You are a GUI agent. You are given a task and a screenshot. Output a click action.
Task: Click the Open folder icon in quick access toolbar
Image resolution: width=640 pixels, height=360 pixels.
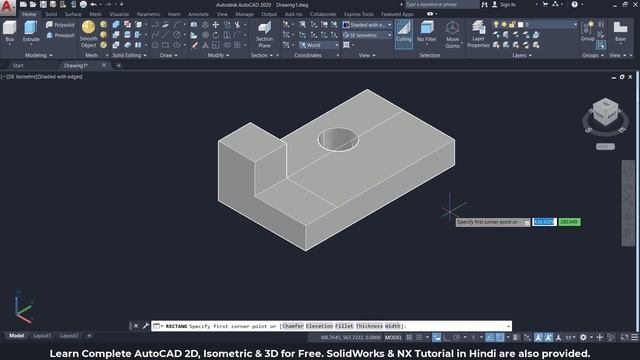[33, 4]
